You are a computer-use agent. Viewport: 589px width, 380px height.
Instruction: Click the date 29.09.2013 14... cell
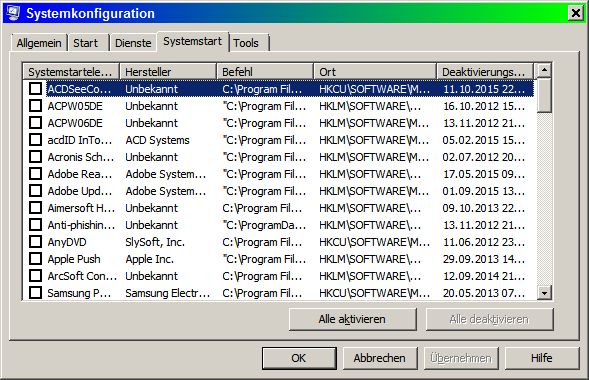point(484,259)
